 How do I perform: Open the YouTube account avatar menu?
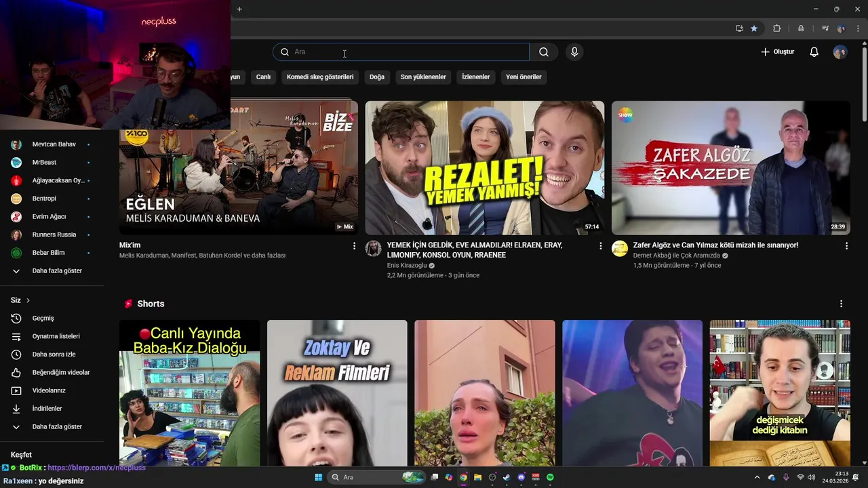click(840, 52)
